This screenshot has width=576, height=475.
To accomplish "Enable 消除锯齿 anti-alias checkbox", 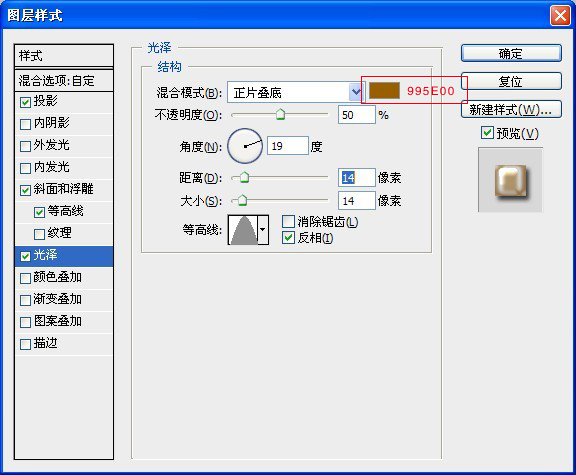I will tap(288, 222).
